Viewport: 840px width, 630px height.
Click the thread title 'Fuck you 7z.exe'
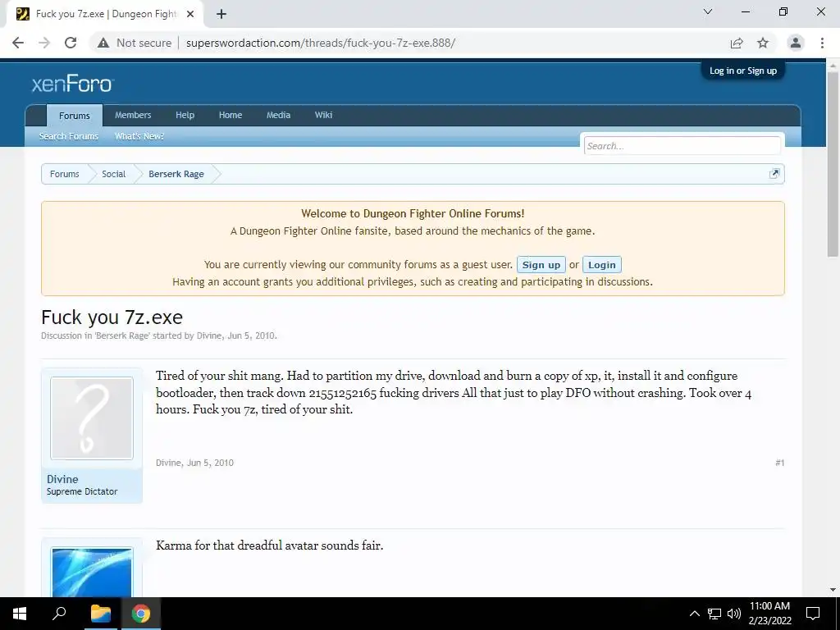(112, 317)
